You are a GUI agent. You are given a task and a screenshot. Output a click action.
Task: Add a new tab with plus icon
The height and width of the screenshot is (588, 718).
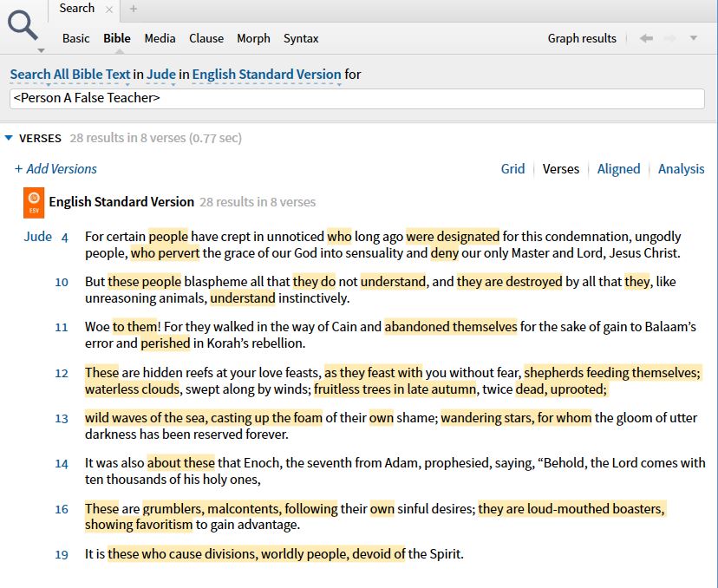[x=134, y=9]
